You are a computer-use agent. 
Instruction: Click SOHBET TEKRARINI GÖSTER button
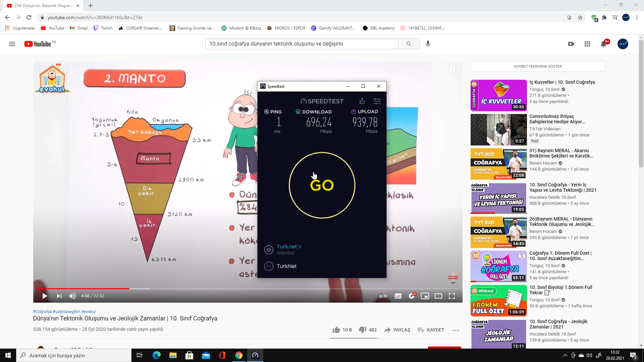click(x=538, y=66)
